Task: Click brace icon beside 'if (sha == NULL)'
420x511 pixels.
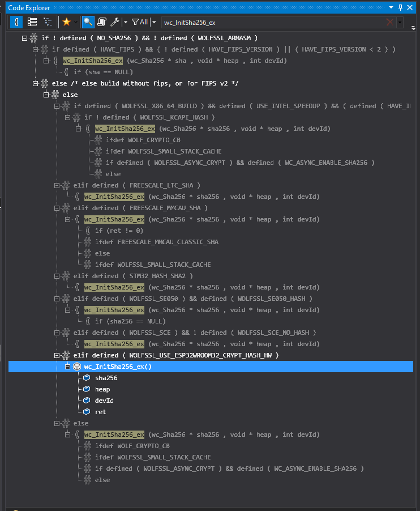Action: (66, 72)
